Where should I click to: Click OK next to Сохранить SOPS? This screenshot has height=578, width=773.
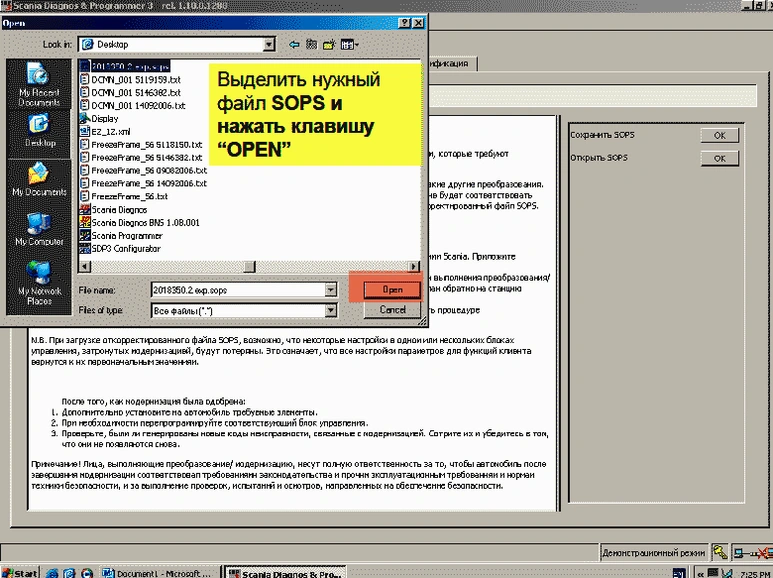pyautogui.click(x=719, y=135)
